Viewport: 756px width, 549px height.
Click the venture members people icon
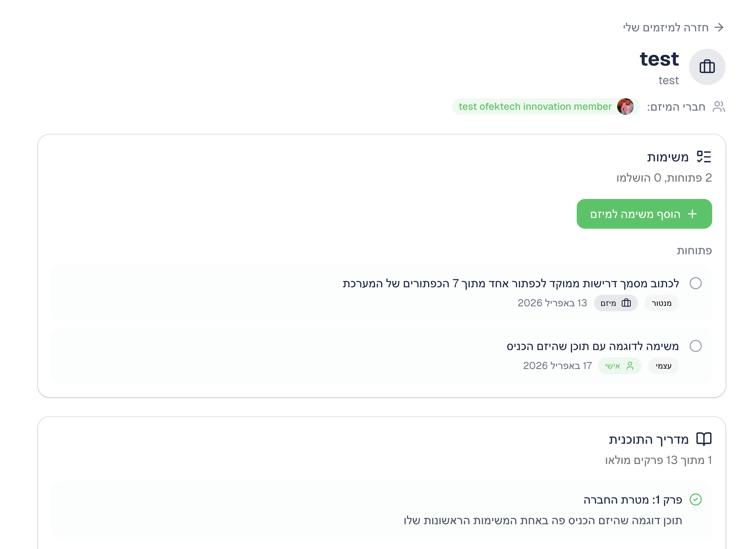719,106
